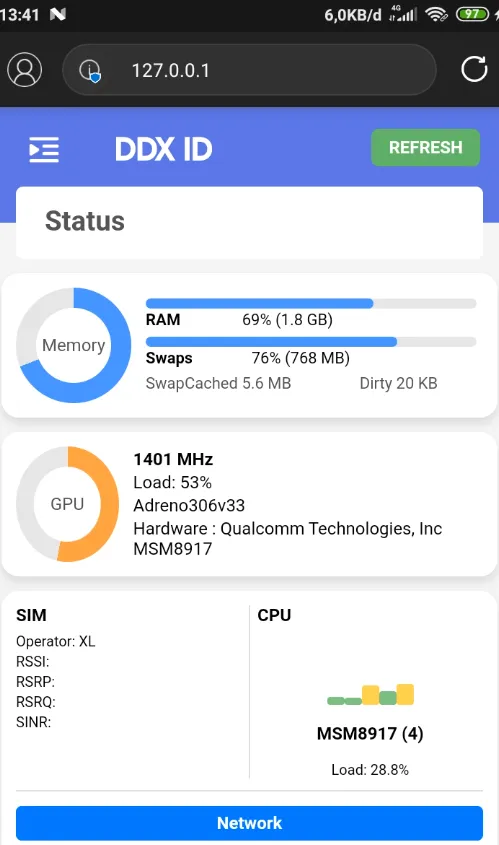The width and height of the screenshot is (499, 845).
Task: Reload the page with browser refresh icon
Action: (474, 69)
